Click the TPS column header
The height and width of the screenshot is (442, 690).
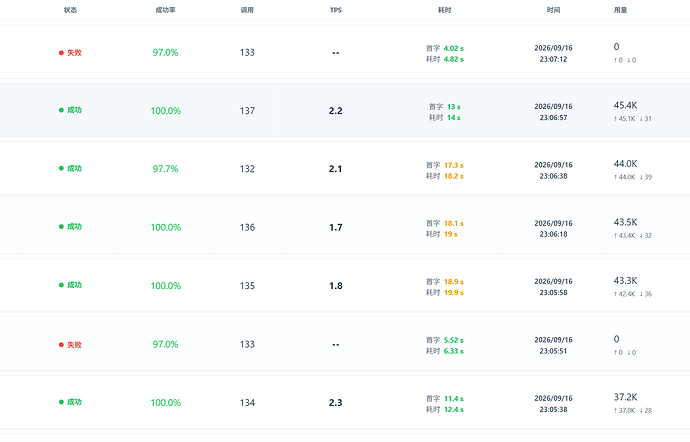pos(336,10)
